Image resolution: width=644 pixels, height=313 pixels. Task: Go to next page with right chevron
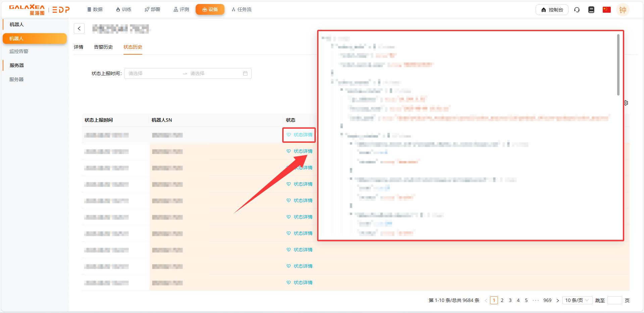point(558,301)
